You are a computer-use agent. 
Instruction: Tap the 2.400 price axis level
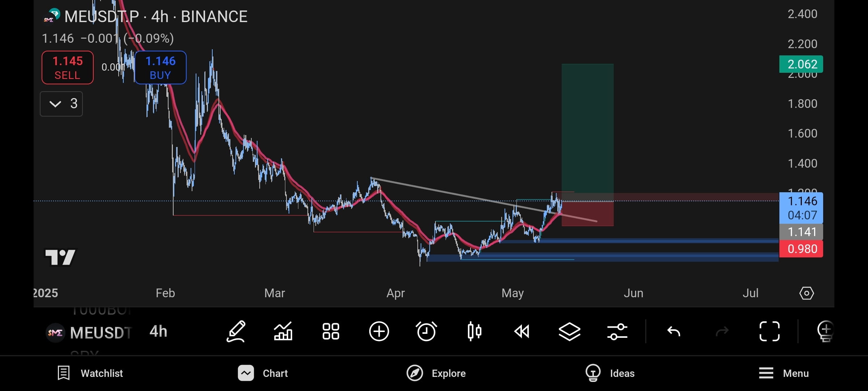coord(802,14)
